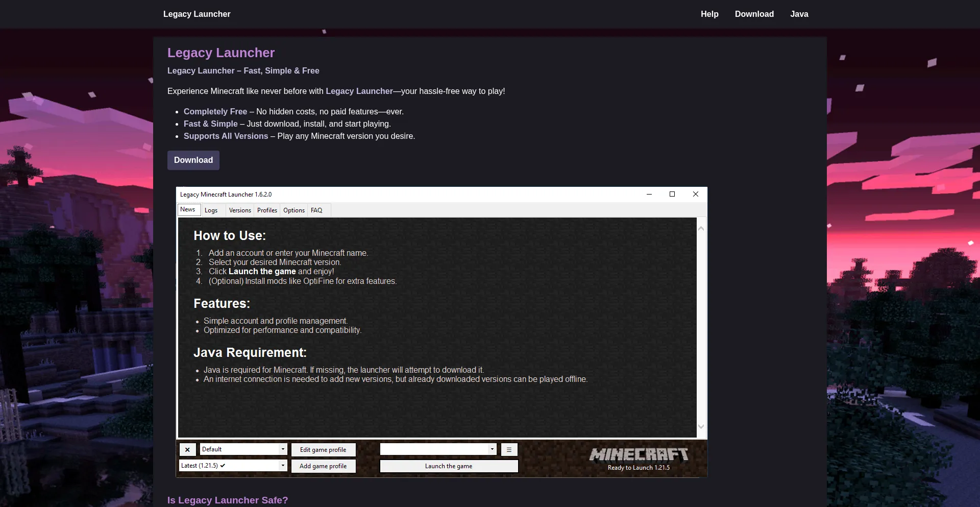This screenshot has width=980, height=507.
Task: Click the scroll-up arrow in the news panel
Action: (701, 228)
